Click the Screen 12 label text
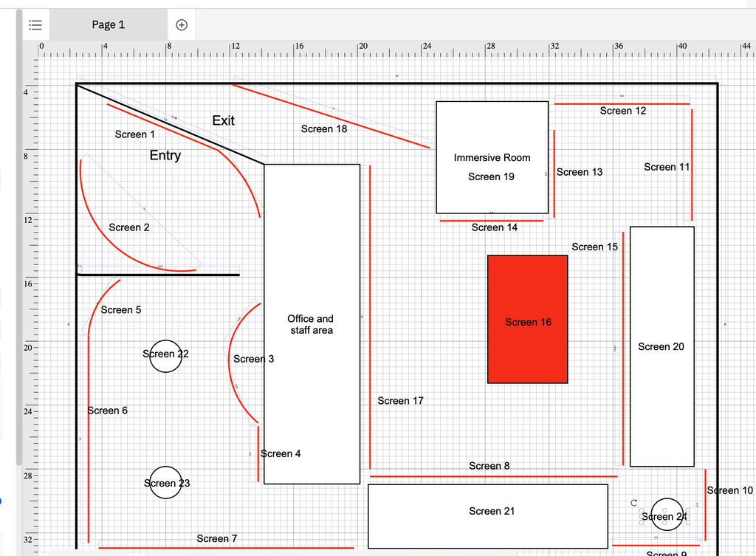 point(622,111)
